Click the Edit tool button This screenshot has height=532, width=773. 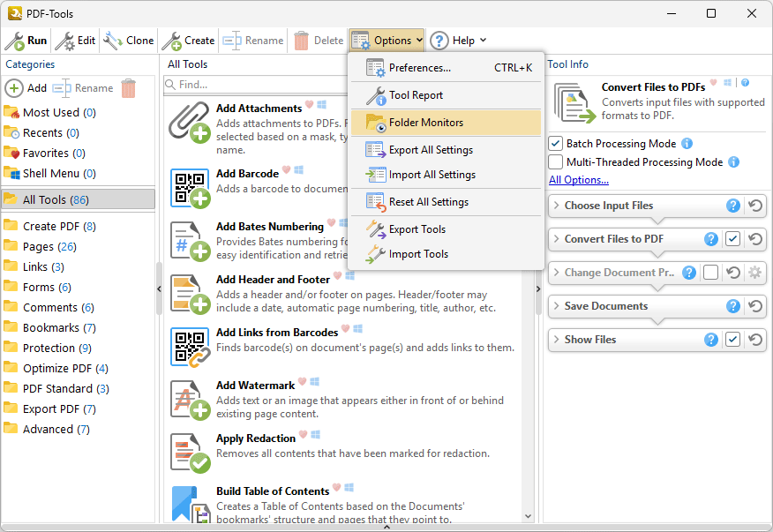click(75, 41)
